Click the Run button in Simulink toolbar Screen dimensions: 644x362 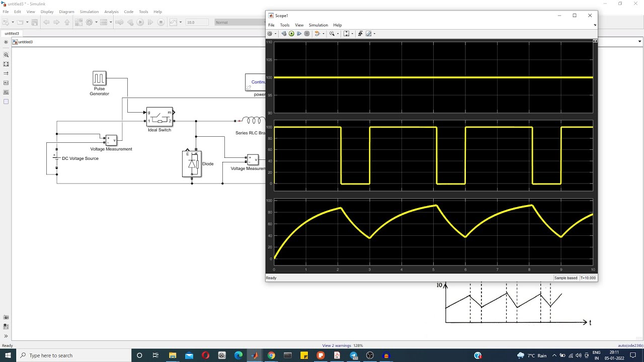click(140, 22)
